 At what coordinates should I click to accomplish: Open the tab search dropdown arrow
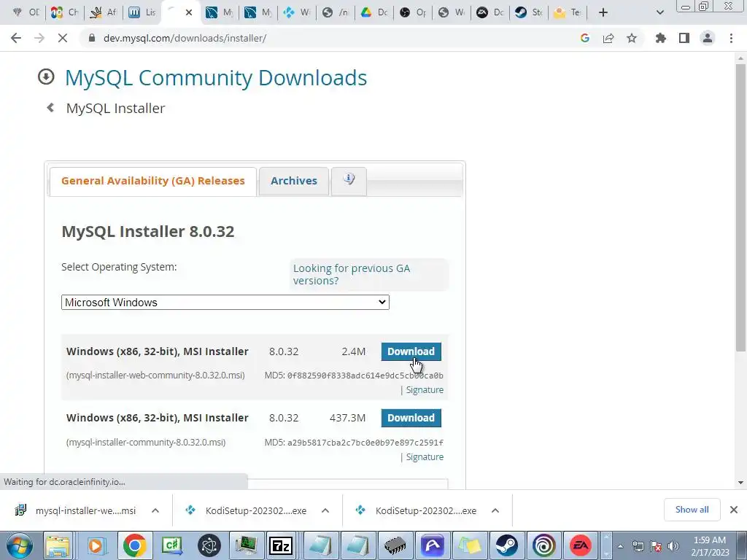pyautogui.click(x=659, y=12)
